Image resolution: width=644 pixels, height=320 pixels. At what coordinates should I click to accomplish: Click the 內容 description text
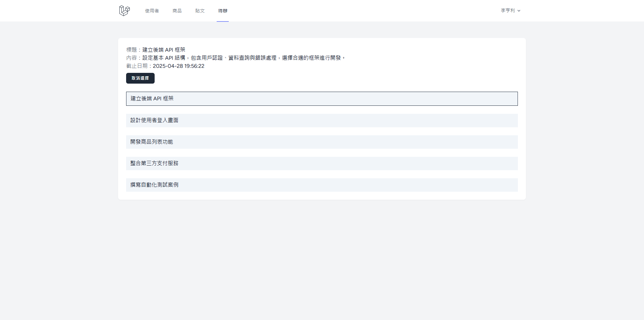click(x=244, y=58)
